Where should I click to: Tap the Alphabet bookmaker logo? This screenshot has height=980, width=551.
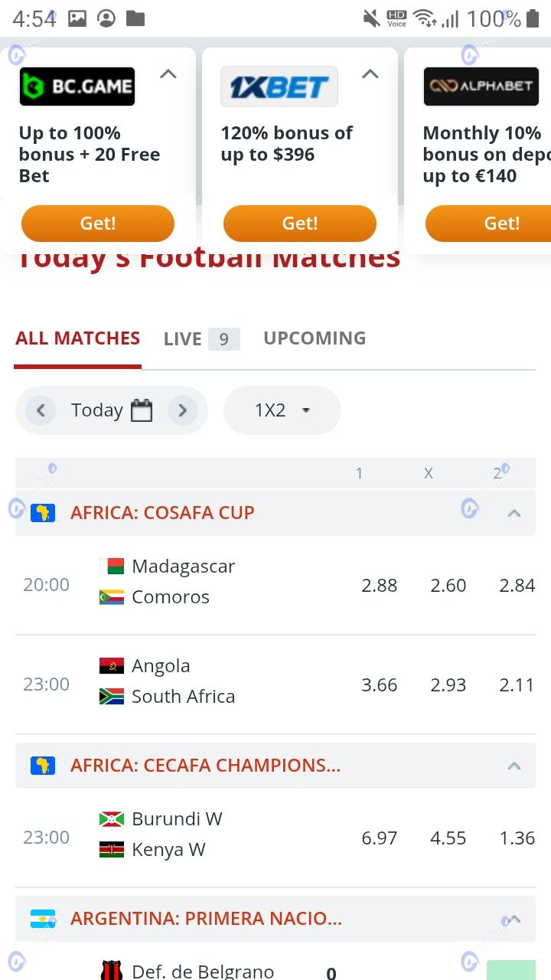(481, 87)
